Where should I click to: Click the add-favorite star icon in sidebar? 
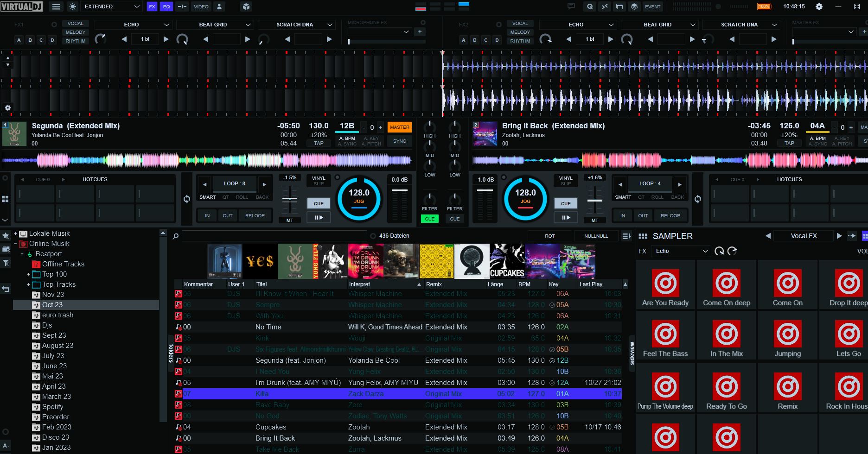click(6, 236)
